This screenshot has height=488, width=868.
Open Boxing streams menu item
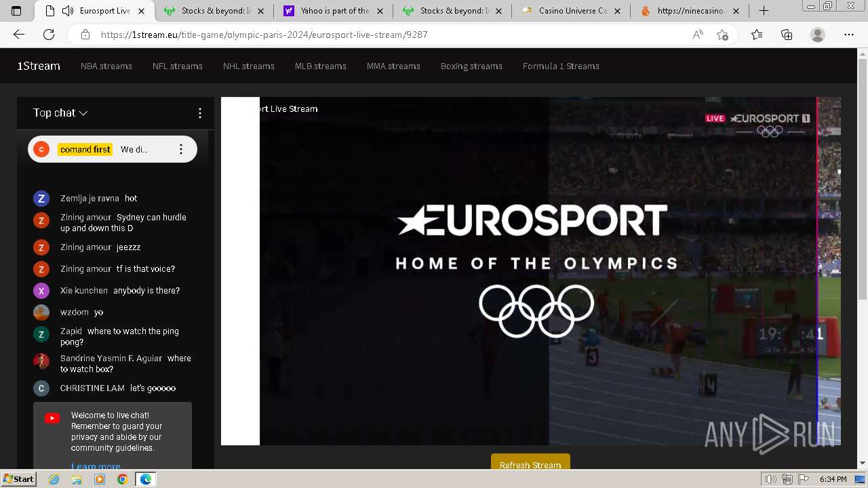[x=471, y=66]
